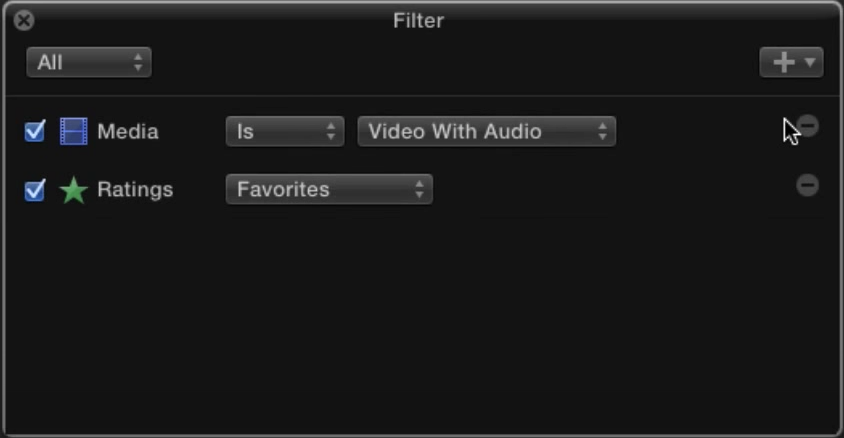The width and height of the screenshot is (844, 438).
Task: Click the stepper arrows on Favorites popup
Action: [419, 189]
